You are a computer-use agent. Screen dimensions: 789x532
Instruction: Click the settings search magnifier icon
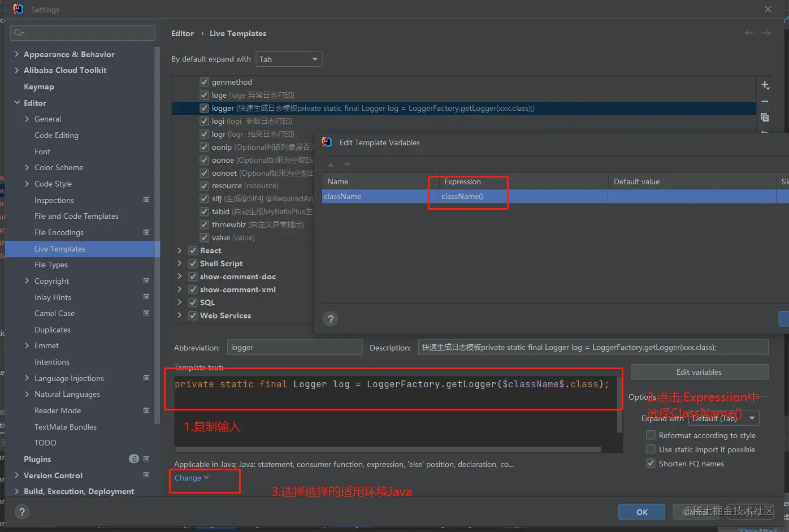pyautogui.click(x=19, y=33)
